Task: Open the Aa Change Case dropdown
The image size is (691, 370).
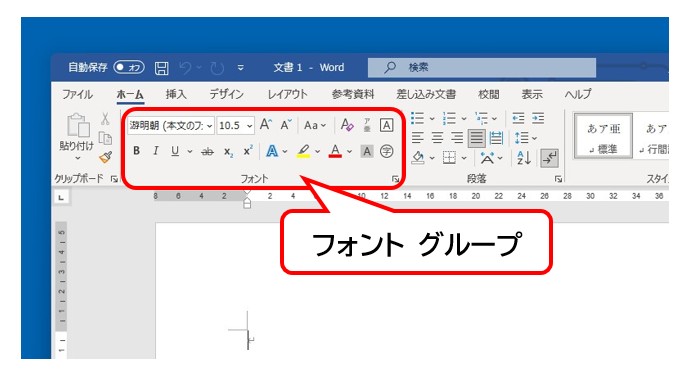Action: tap(315, 126)
